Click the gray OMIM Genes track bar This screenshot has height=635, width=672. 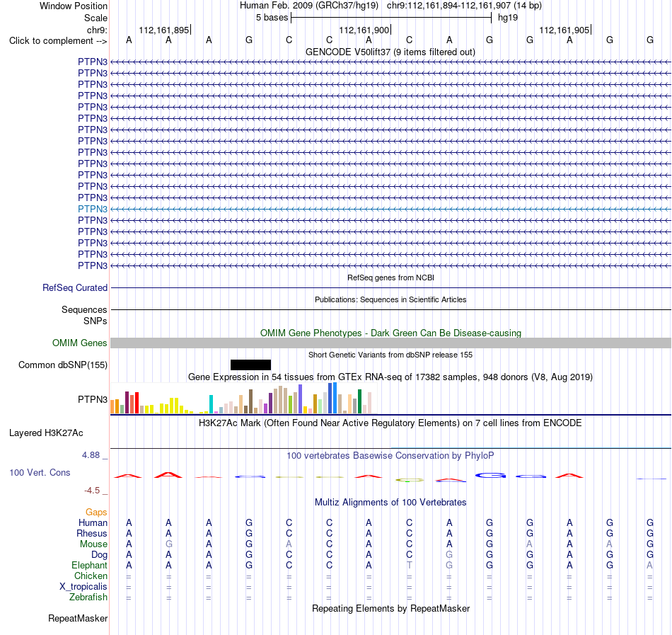pos(390,343)
